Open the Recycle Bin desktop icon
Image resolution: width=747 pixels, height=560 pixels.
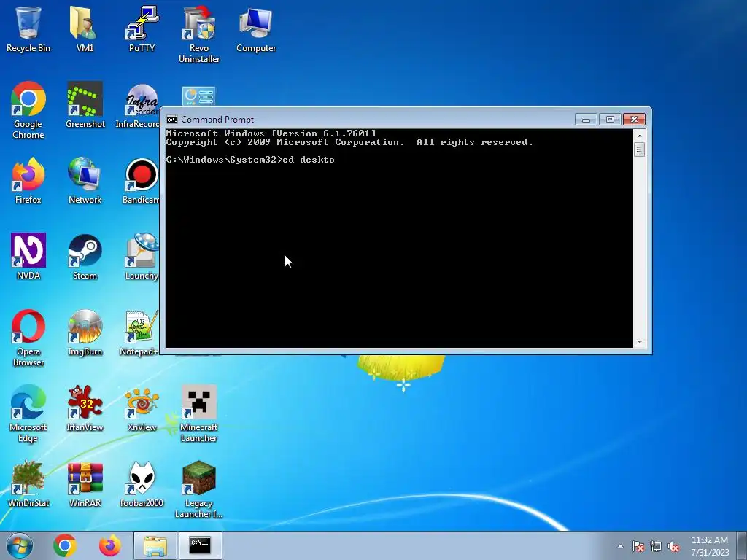[28, 28]
